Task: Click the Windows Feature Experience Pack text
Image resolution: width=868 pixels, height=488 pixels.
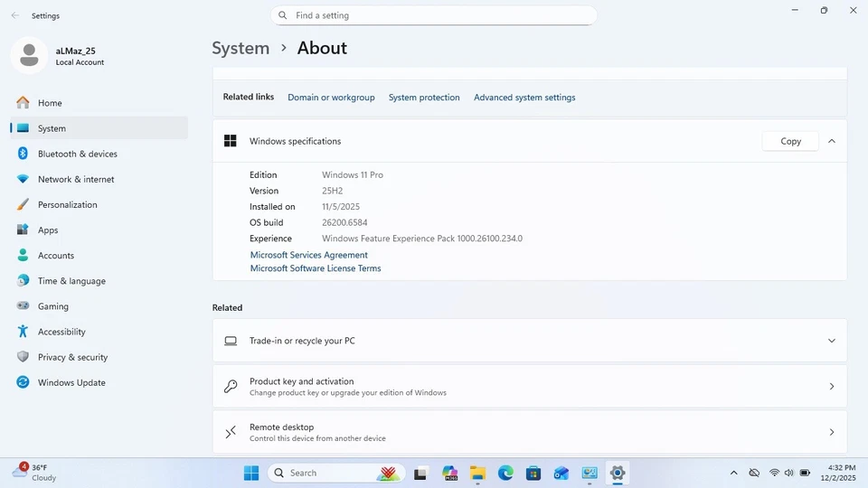Action: pos(422,239)
